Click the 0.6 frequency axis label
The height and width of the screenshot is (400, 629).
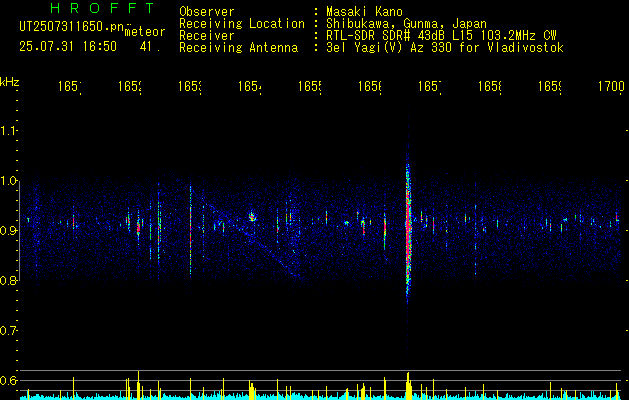coord(8,380)
